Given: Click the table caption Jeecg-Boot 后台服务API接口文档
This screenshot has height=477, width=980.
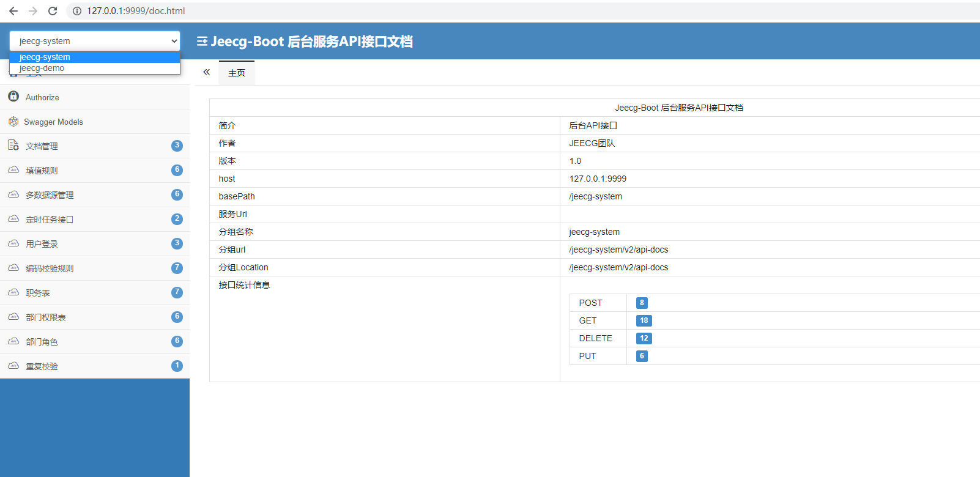Looking at the screenshot, I should pos(679,108).
